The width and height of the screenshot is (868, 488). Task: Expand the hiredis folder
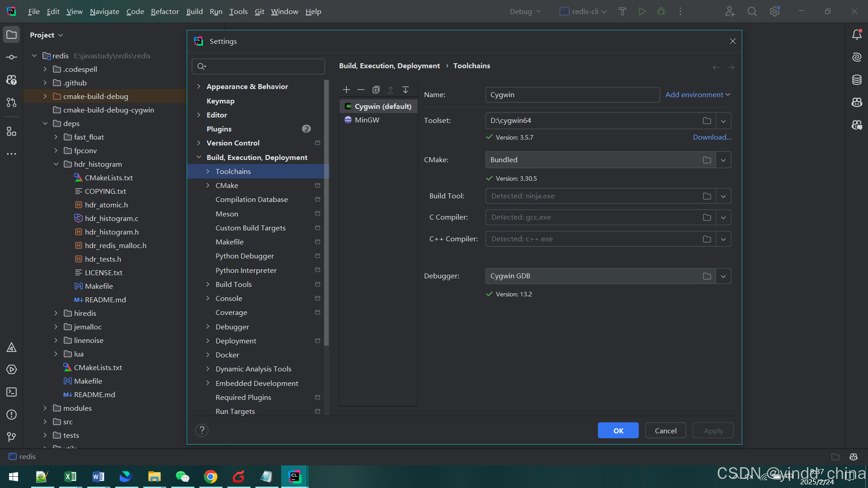click(56, 313)
